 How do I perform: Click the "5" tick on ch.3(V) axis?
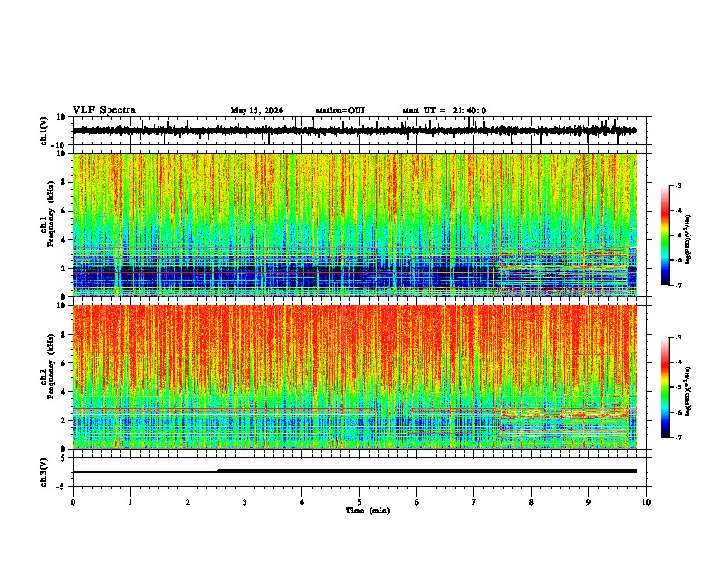click(x=63, y=458)
